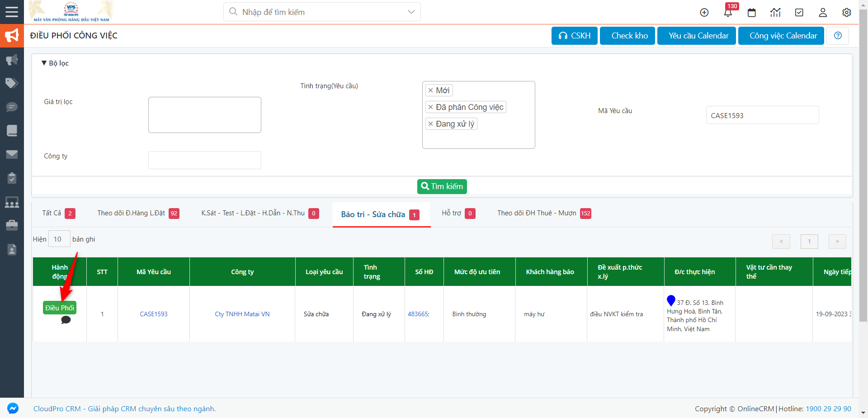Viewport: 868px width, 418px height.
Task: Open the book sidebar icon
Action: coord(12,131)
